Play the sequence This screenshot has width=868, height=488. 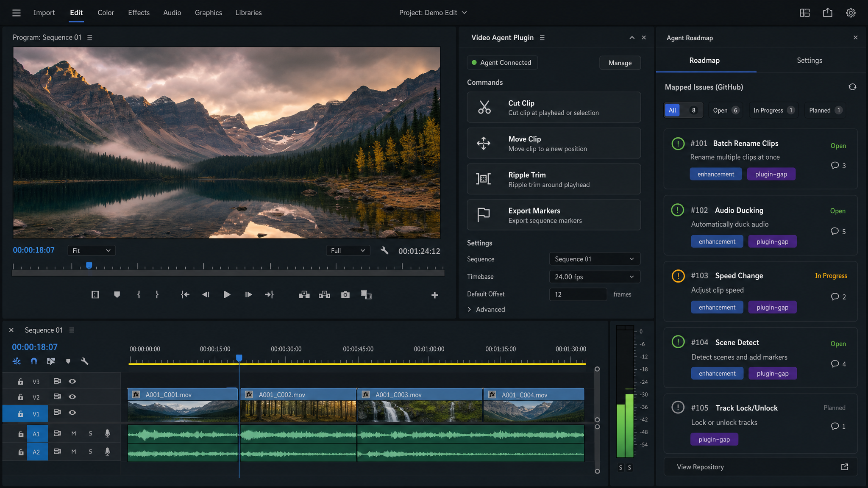[227, 294]
